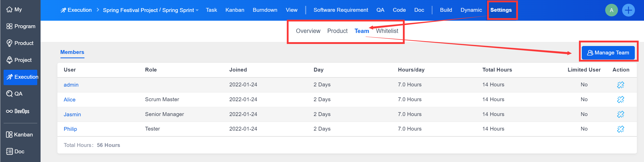Unlink Philip from the team
Screen dimensions: 644x162
coord(620,129)
